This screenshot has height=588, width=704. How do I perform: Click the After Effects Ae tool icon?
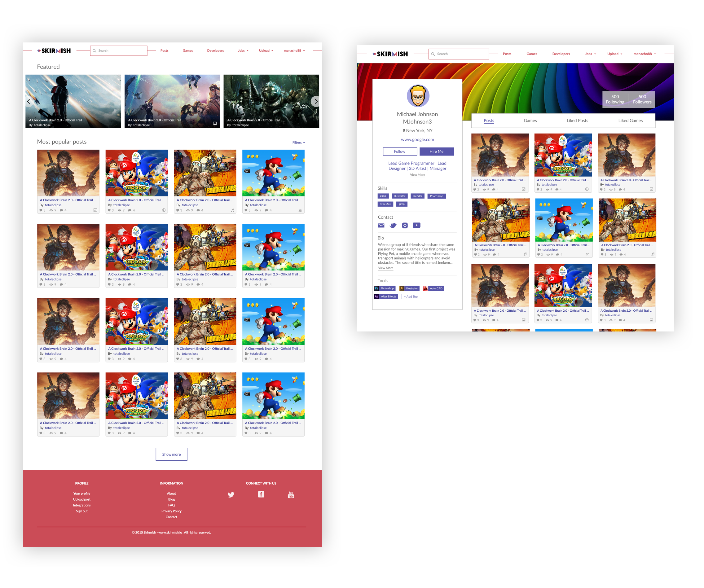click(x=376, y=296)
